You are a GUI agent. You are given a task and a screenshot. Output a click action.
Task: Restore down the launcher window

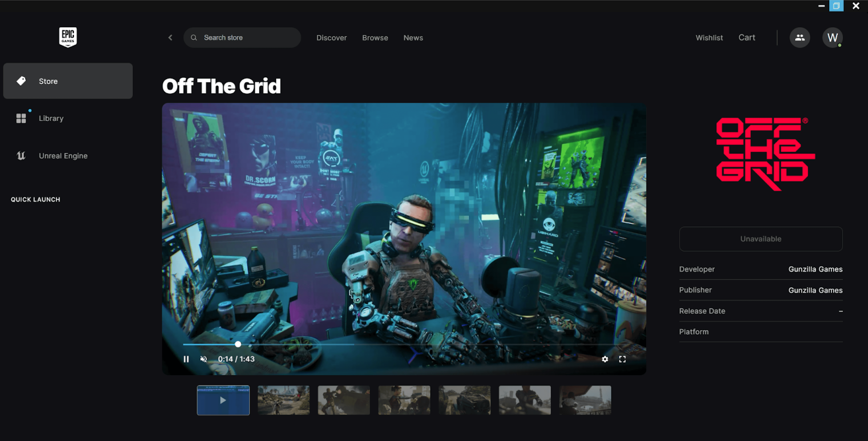click(x=836, y=6)
